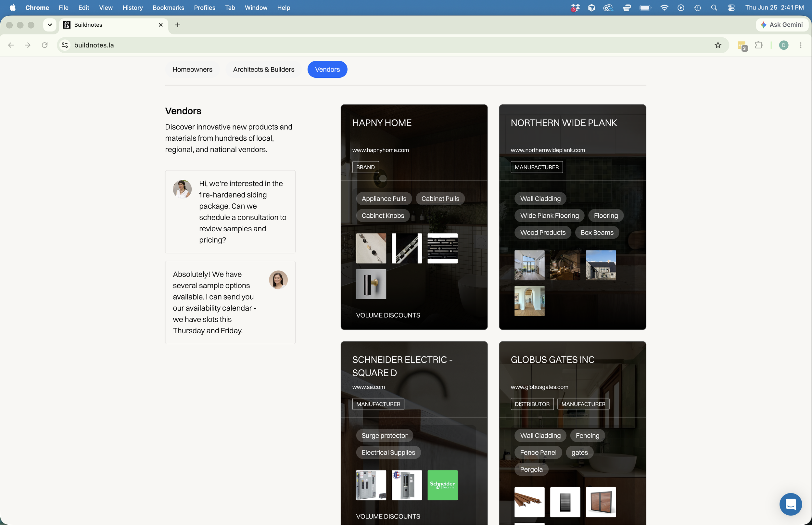
Task: Switch to the Homeowners tab
Action: [x=192, y=69]
